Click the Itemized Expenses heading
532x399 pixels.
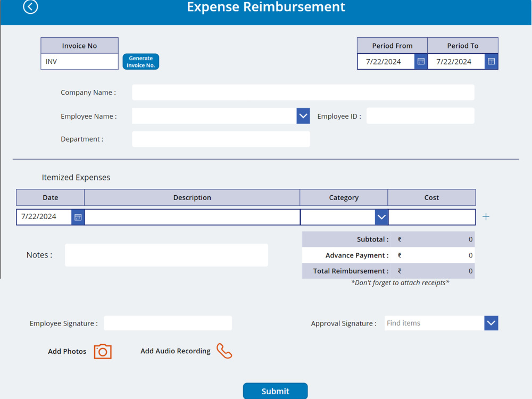pos(76,177)
